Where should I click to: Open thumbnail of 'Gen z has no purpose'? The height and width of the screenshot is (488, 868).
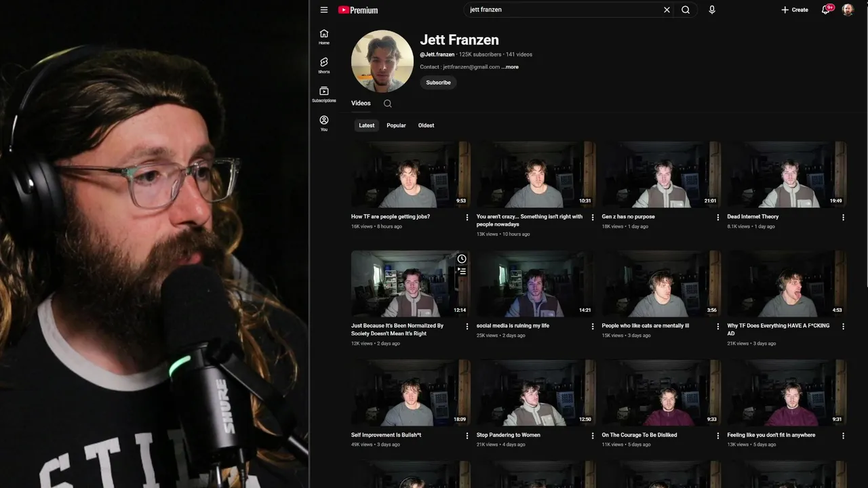(x=661, y=174)
